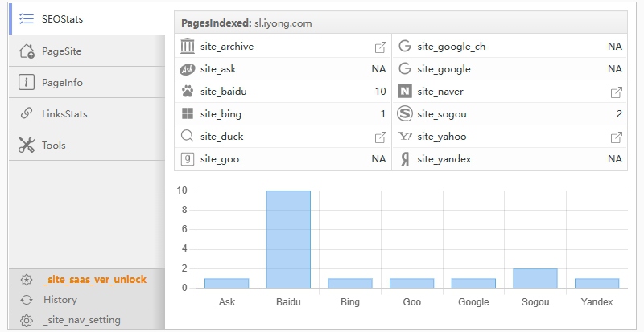Click the _site_saas_ver_unlock link

point(94,280)
